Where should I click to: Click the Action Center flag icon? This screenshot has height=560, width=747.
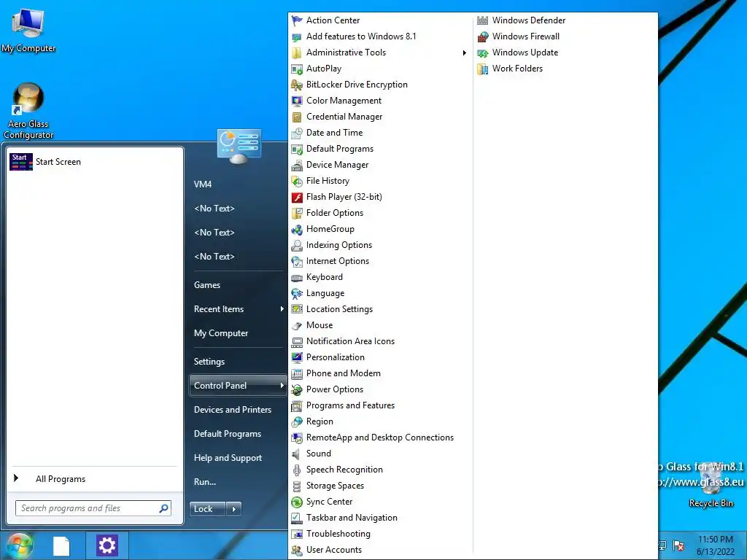point(297,20)
